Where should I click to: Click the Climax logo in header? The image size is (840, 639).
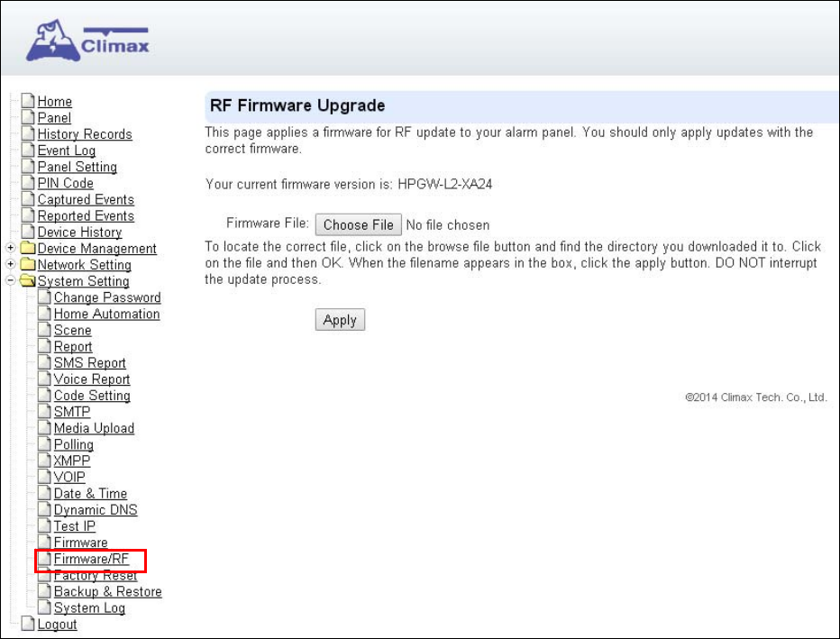click(87, 41)
